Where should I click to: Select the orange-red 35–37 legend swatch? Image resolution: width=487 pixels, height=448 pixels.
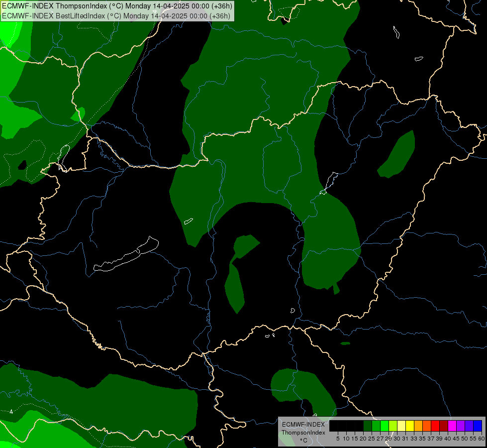click(x=427, y=426)
